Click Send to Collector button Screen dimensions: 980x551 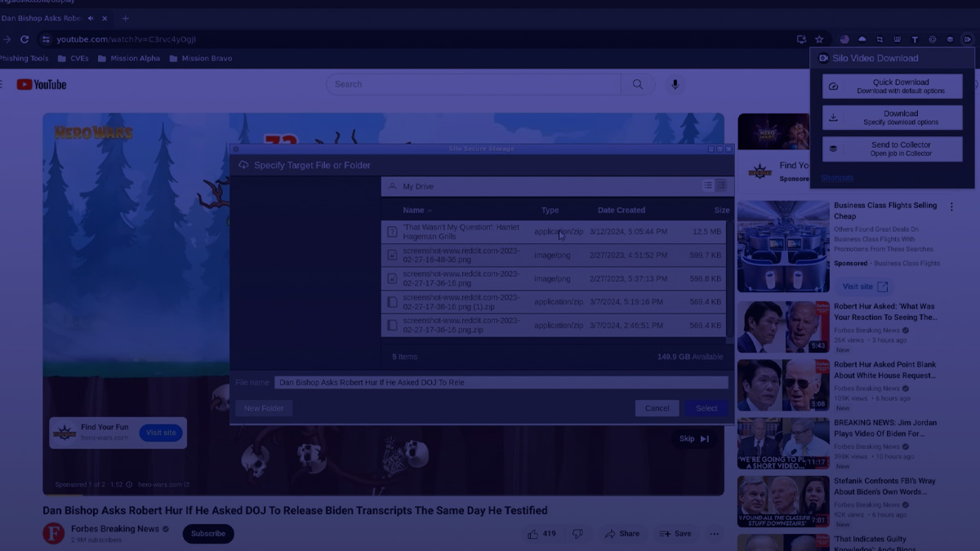(x=892, y=149)
